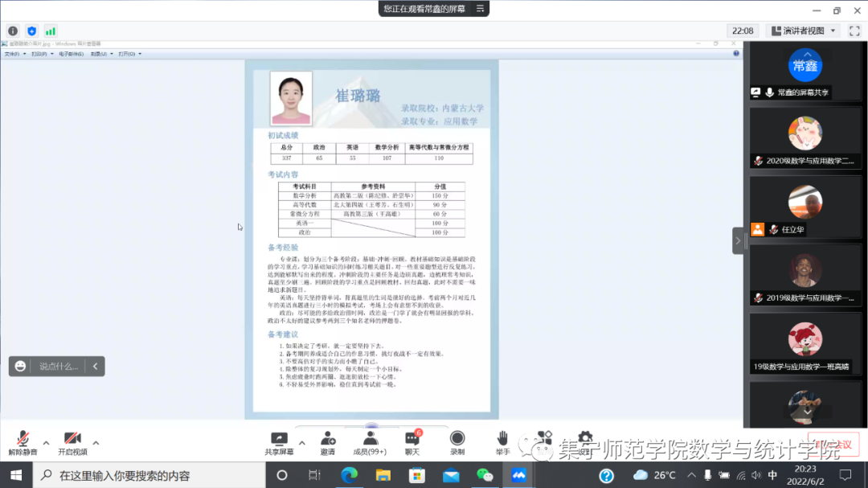Image resolution: width=868 pixels, height=488 pixels.
Task: Collapse the participant video side panel
Action: pyautogui.click(x=738, y=240)
